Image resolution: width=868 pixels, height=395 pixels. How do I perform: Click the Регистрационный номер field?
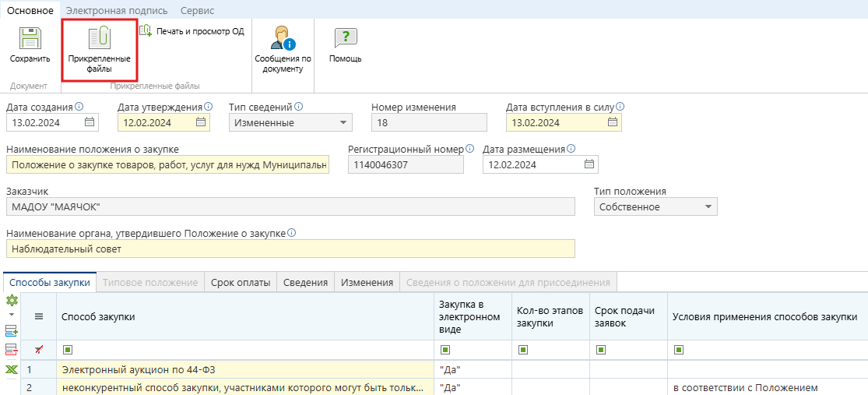pyautogui.click(x=406, y=164)
